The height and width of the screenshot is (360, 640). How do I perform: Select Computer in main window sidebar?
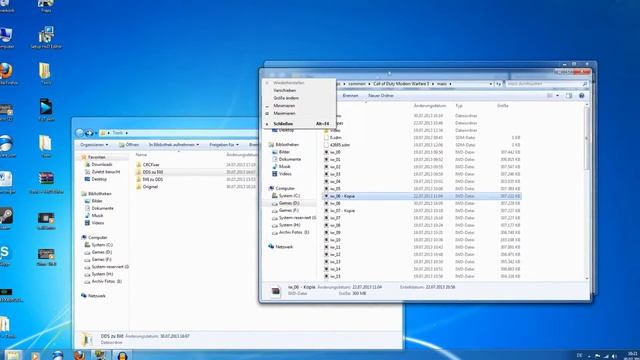pos(285,188)
